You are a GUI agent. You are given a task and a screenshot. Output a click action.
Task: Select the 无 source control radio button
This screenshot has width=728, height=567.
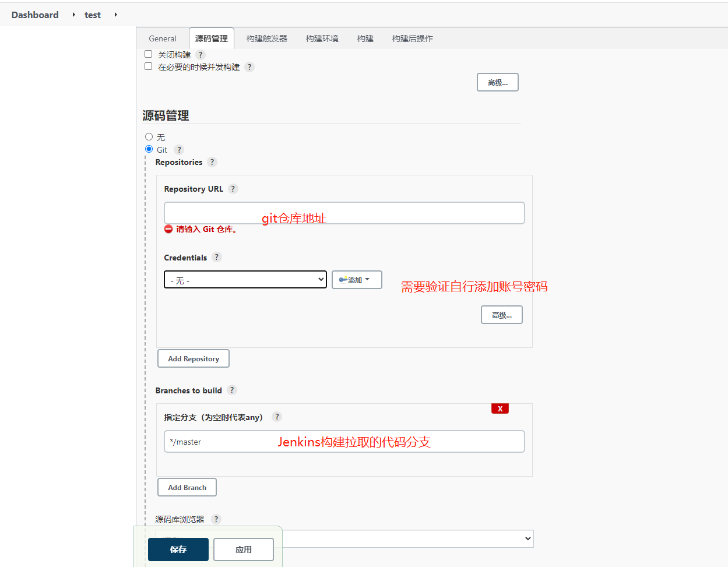[149, 137]
